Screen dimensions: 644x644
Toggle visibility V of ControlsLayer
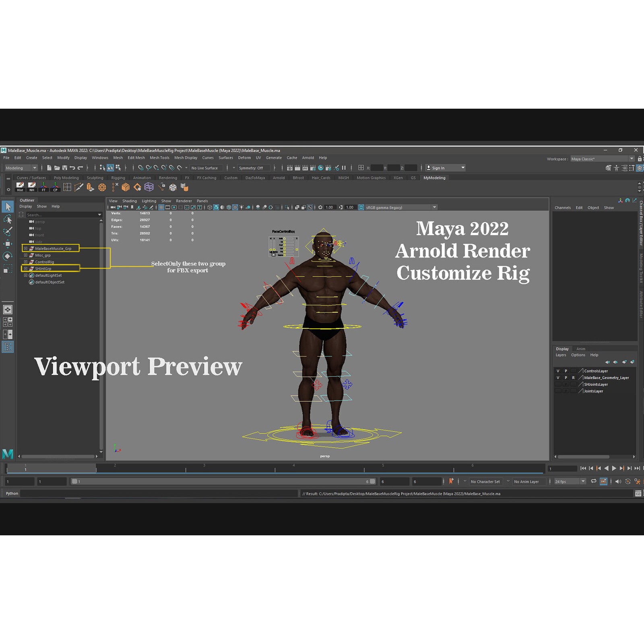558,371
